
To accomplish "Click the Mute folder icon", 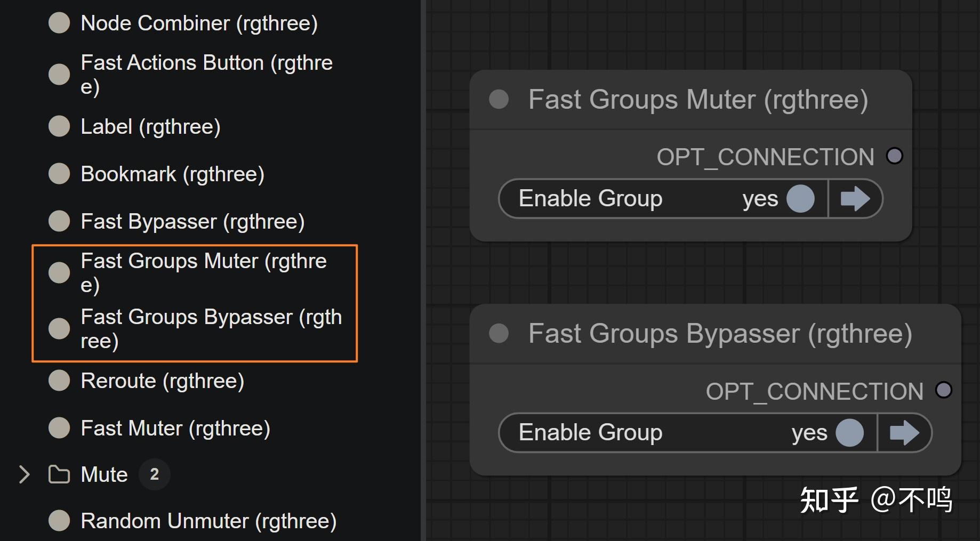I will pos(59,474).
